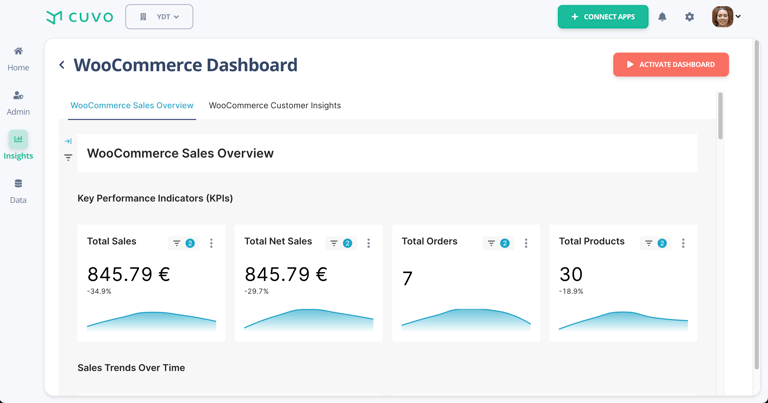The height and width of the screenshot is (403, 768).
Task: Open Data section in sidebar
Action: pyautogui.click(x=18, y=190)
